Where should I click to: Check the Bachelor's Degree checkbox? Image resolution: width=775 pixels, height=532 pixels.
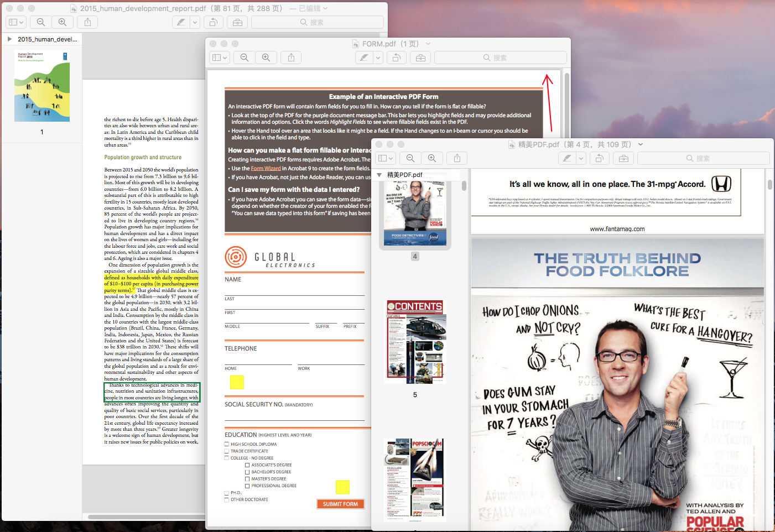click(247, 472)
